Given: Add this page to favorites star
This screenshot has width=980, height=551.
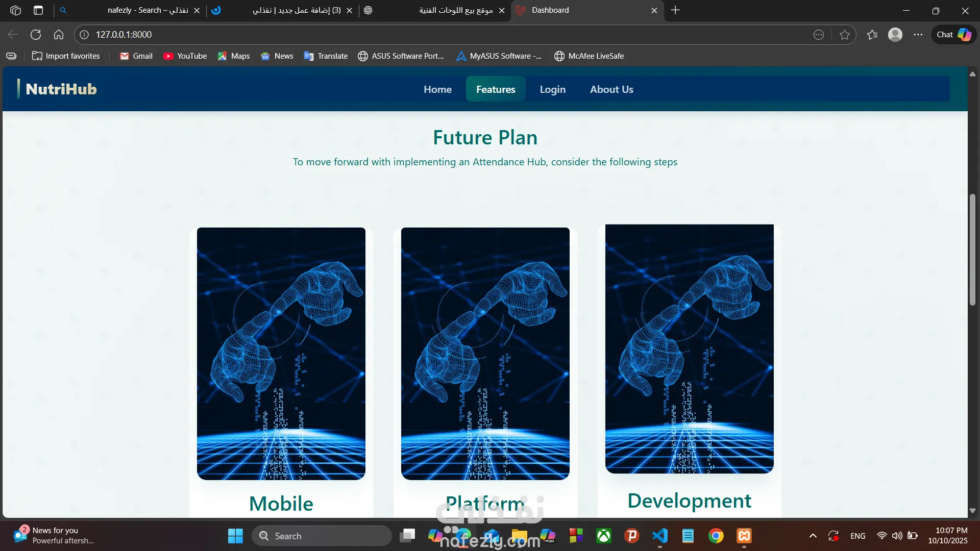Looking at the screenshot, I should click(845, 35).
